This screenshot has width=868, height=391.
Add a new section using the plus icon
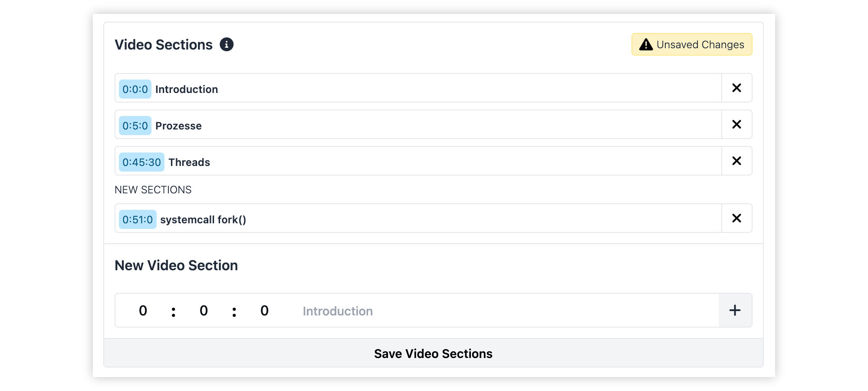click(734, 310)
